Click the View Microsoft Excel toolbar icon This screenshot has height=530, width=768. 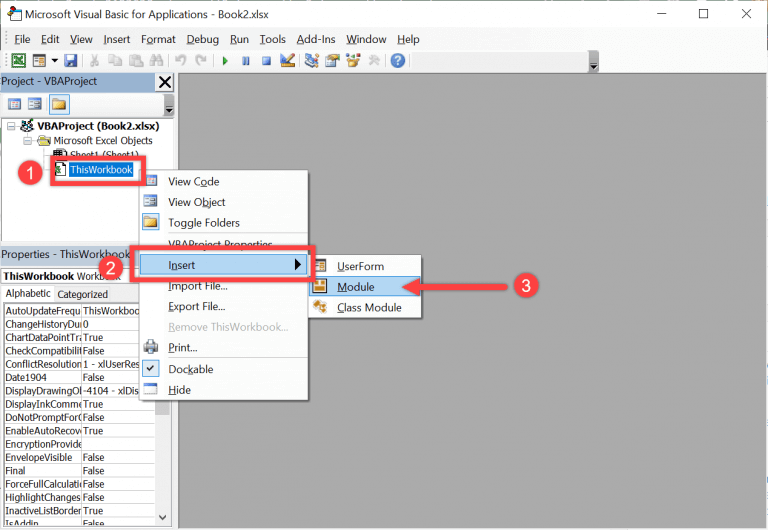[19, 61]
